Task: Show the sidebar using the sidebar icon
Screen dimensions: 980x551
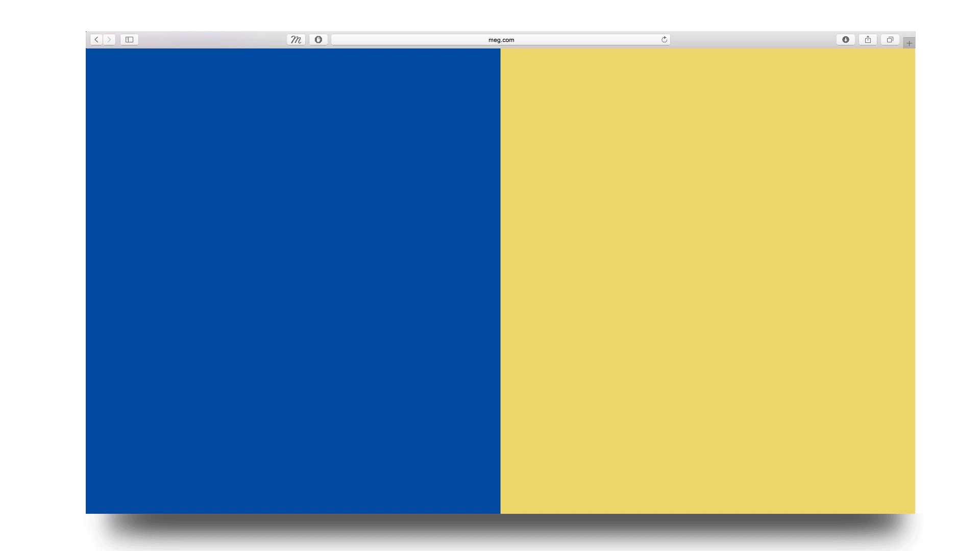Action: tap(129, 40)
